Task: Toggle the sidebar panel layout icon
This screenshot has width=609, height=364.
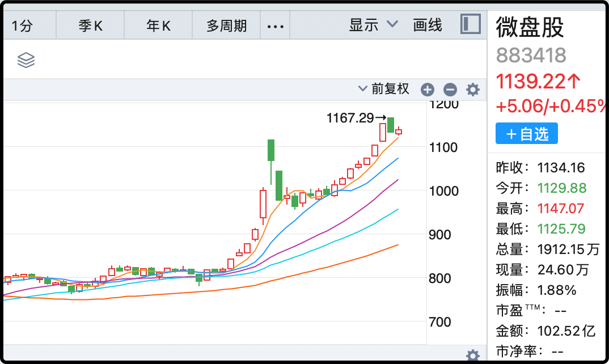Action: [x=470, y=24]
